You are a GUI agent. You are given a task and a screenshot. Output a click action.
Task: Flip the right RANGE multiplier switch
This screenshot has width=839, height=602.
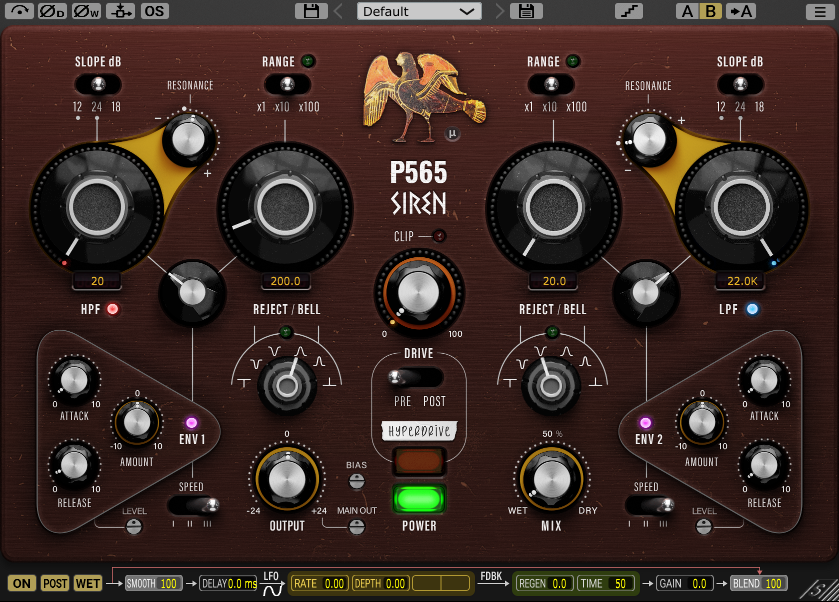tap(551, 85)
